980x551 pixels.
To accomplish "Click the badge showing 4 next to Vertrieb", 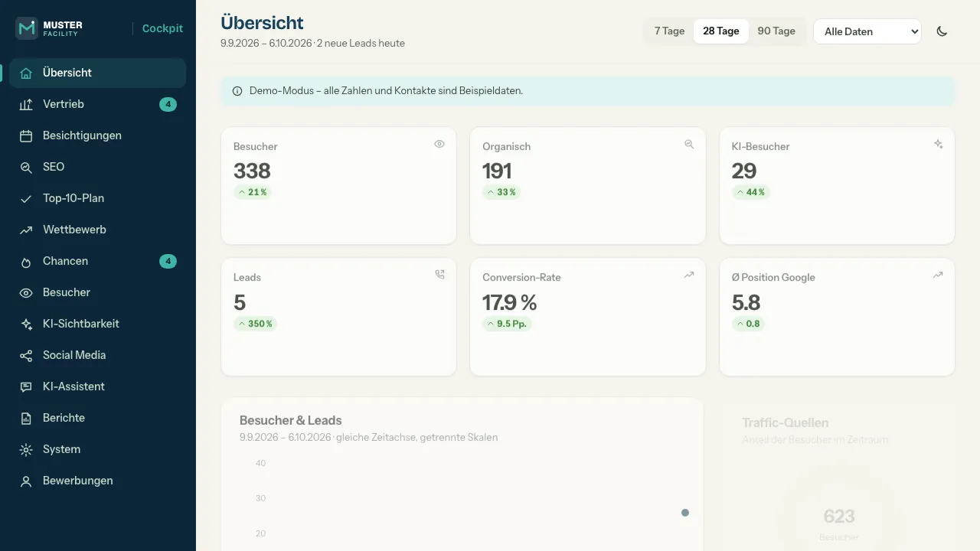I will [x=168, y=104].
